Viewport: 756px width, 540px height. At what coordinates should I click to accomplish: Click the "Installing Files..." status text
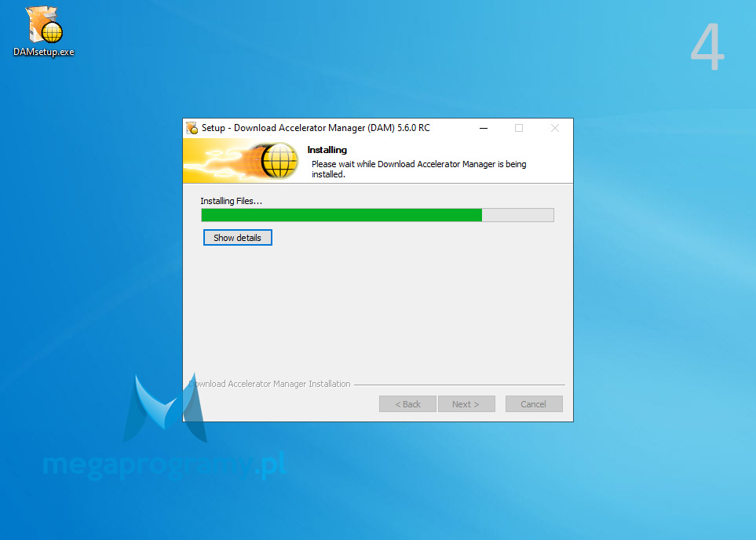(232, 201)
